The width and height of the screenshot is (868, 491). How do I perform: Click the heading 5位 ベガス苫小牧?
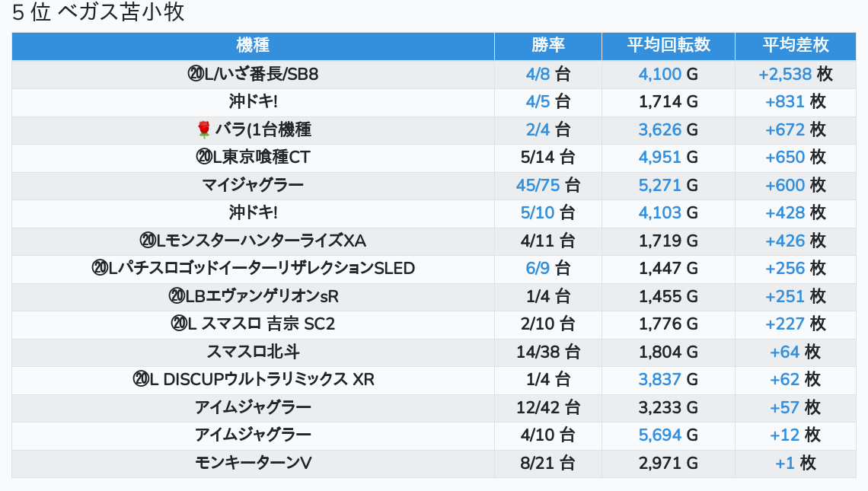point(98,12)
